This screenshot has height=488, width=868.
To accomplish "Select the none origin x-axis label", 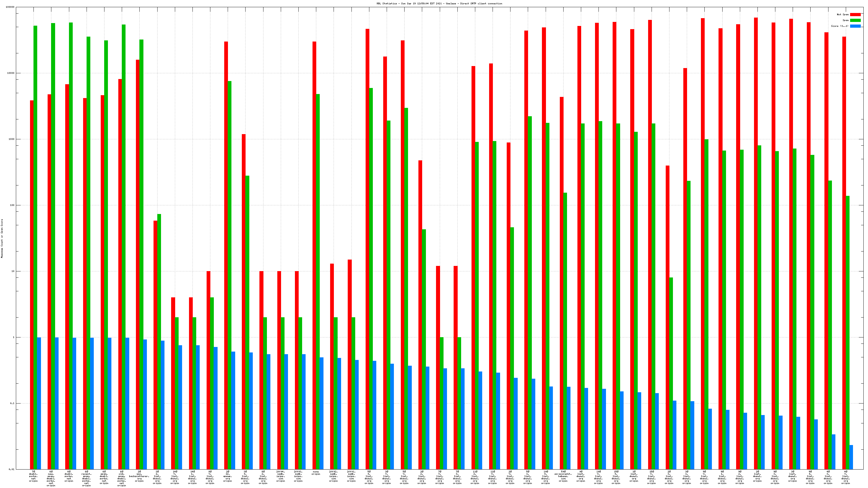I will 316,473.
